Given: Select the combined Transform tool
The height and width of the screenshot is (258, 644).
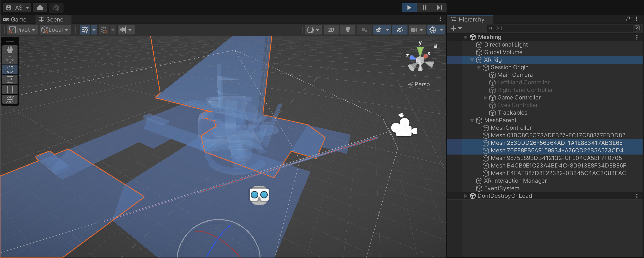Looking at the screenshot, I should pos(10,99).
